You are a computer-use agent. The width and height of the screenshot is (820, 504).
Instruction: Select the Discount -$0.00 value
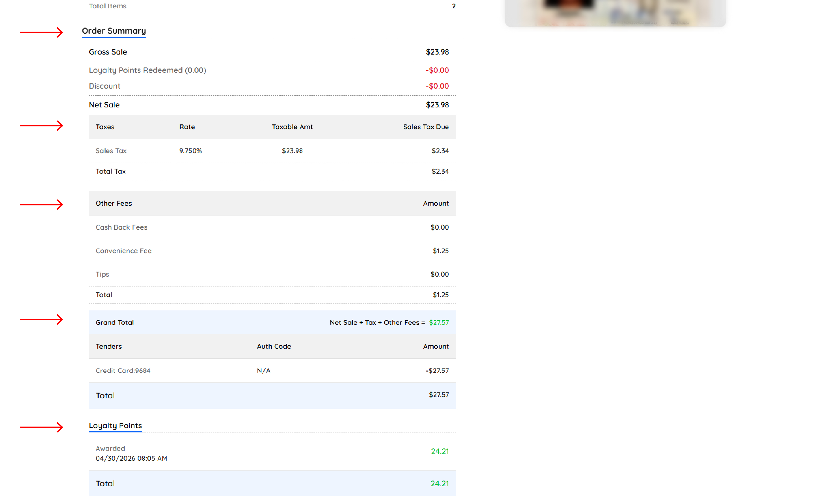click(437, 86)
